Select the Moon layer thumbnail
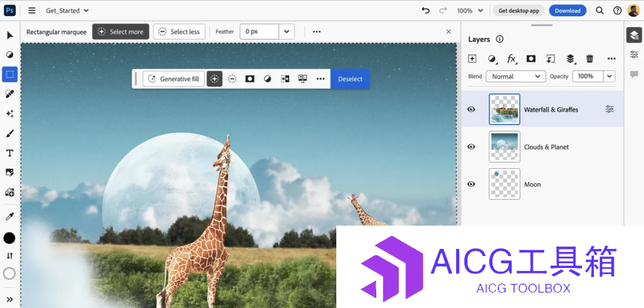644x308 pixels. click(x=504, y=184)
